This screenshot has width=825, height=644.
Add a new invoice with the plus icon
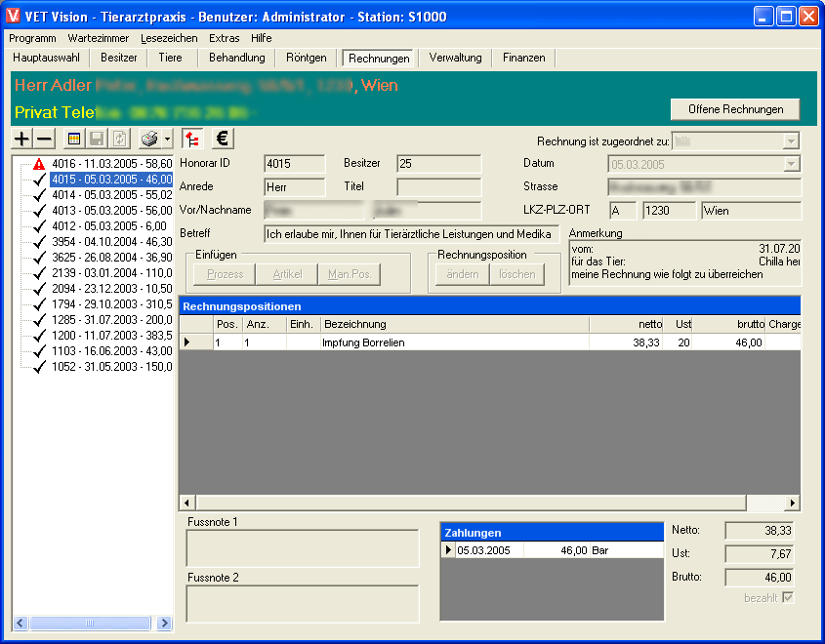(x=21, y=139)
